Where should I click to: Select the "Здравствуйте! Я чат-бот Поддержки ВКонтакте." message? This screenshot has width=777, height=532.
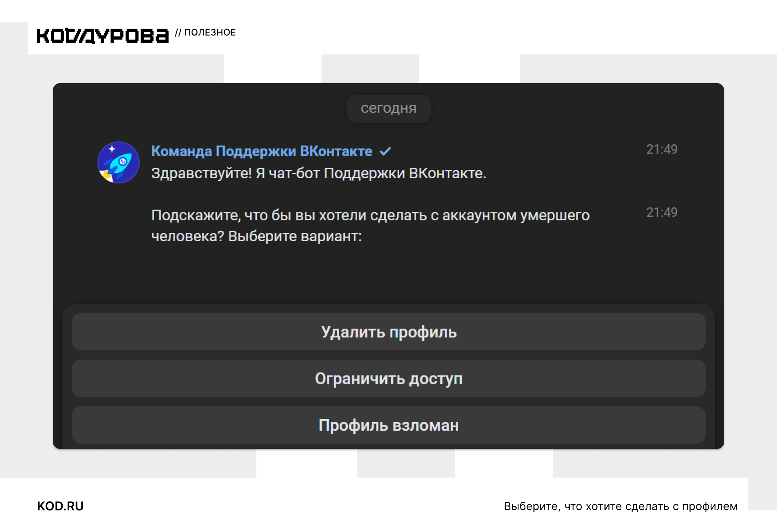(319, 173)
